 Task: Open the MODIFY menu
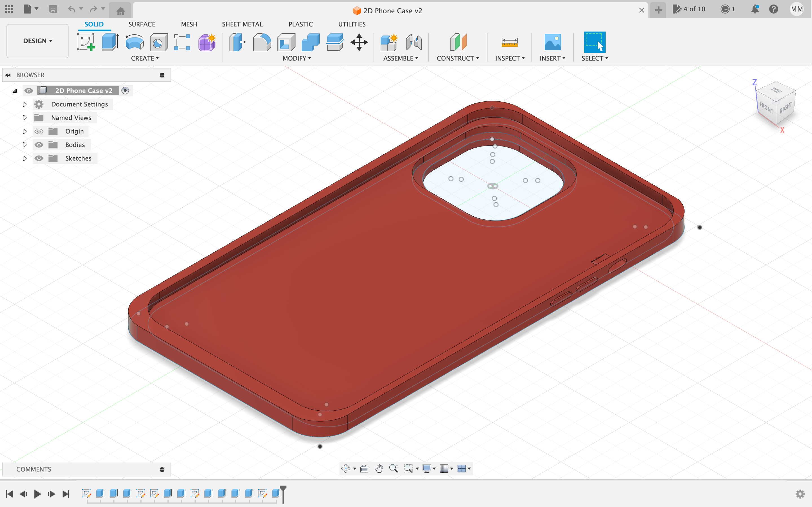[297, 58]
